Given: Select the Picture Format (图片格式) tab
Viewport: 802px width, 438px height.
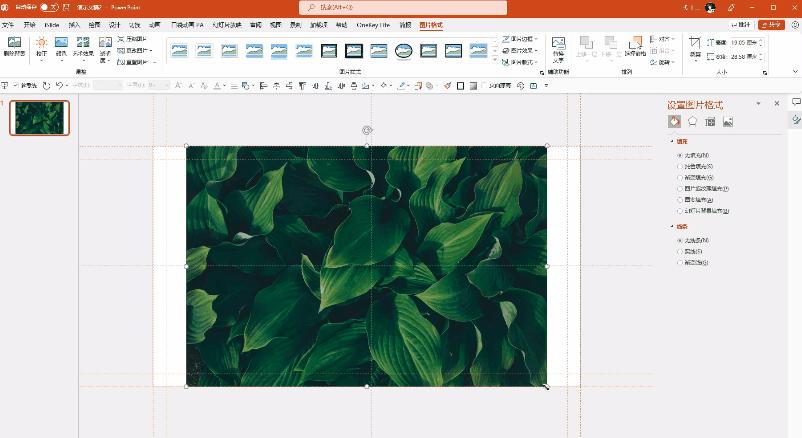Looking at the screenshot, I should coord(431,25).
